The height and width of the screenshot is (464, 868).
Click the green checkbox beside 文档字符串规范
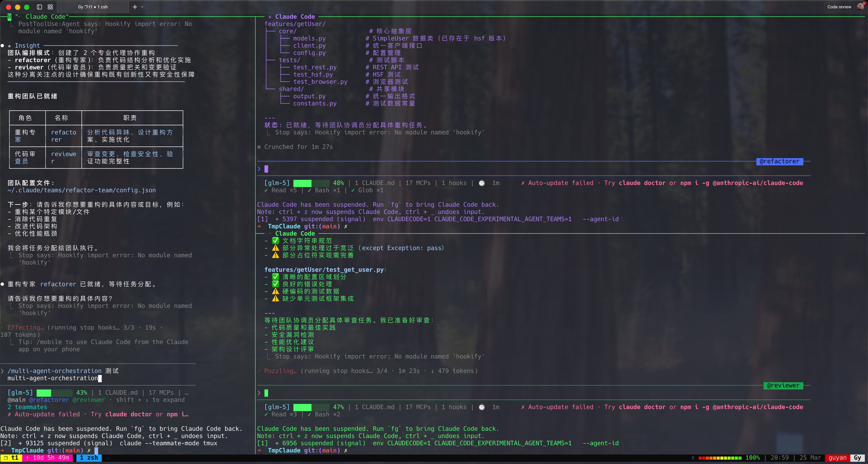pyautogui.click(x=275, y=240)
